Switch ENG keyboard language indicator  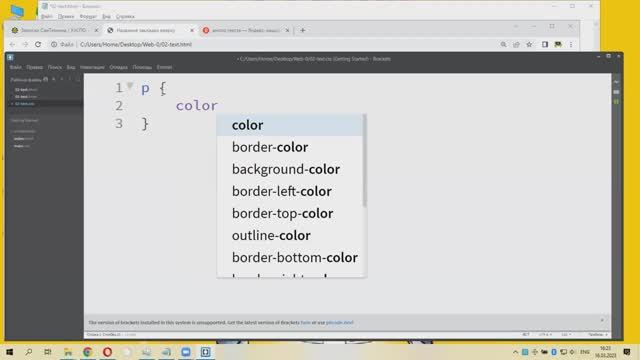point(585,352)
